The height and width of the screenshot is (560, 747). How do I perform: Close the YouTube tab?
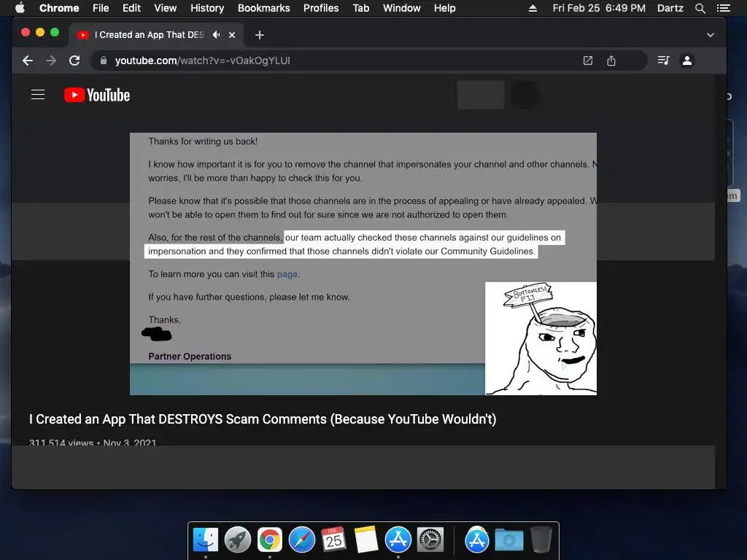(x=232, y=35)
